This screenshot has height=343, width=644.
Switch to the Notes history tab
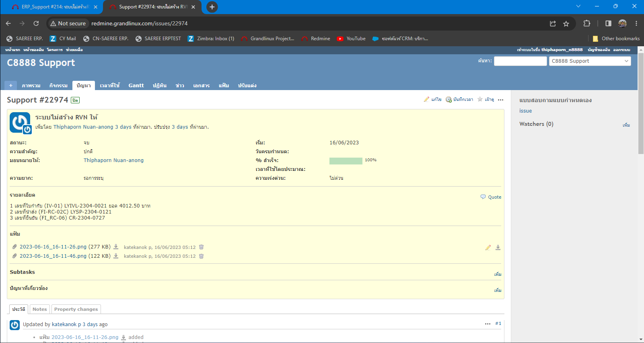40,309
